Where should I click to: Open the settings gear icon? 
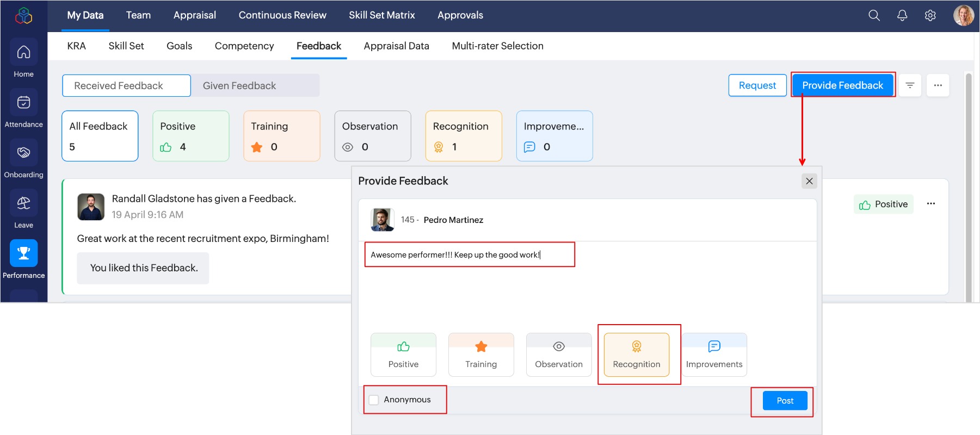click(930, 15)
